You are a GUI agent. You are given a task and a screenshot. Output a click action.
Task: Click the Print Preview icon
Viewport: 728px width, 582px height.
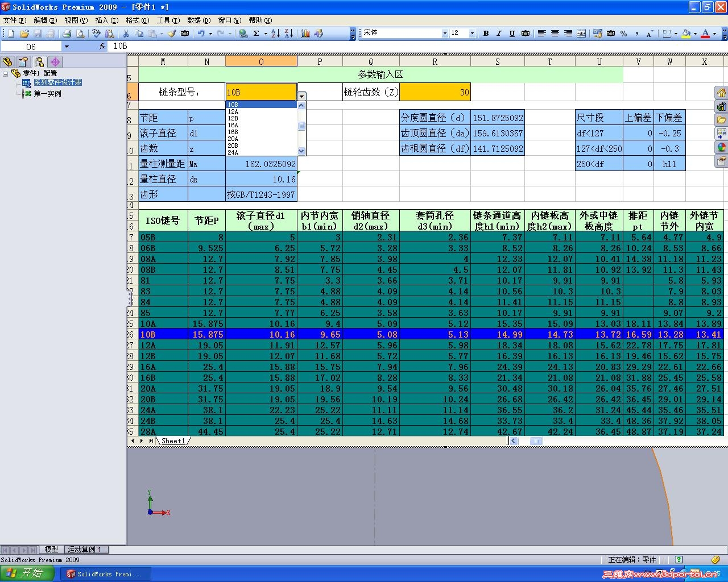80,34
